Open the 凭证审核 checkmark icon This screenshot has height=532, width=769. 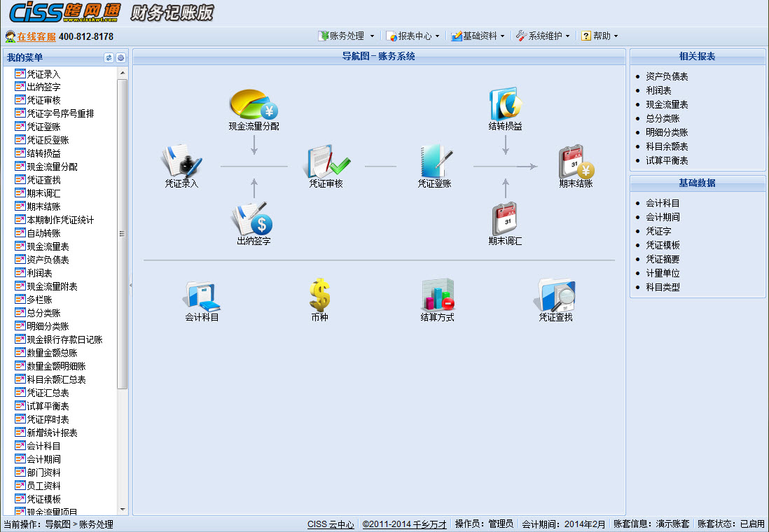click(x=326, y=162)
